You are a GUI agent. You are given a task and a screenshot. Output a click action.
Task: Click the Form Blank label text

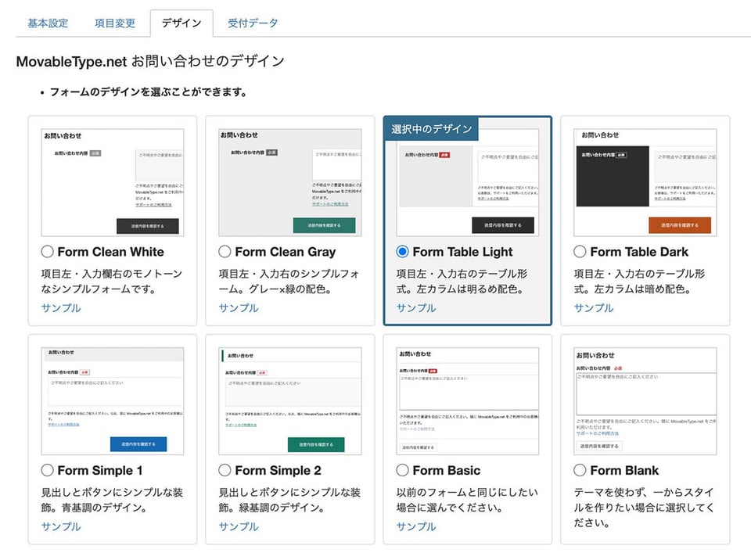click(x=624, y=470)
